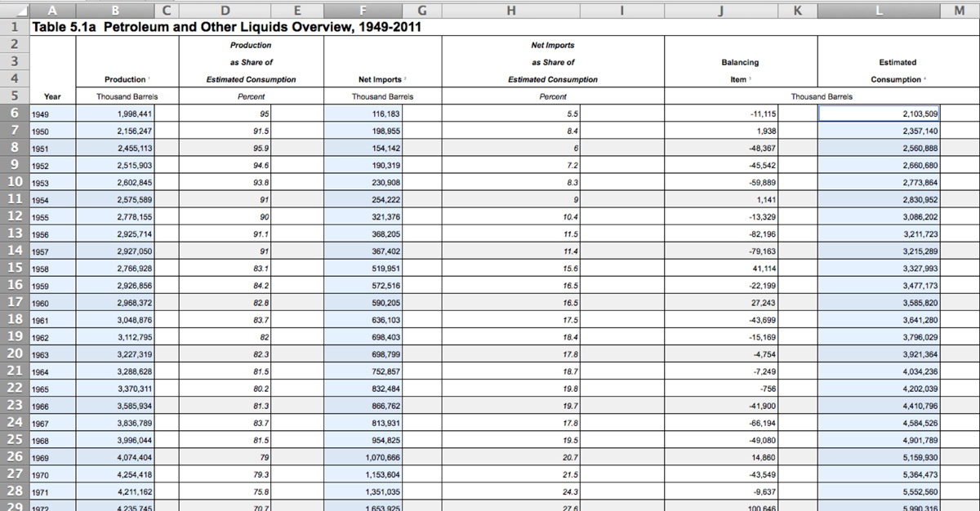Select column D header
The width and height of the screenshot is (980, 511).
(225, 9)
